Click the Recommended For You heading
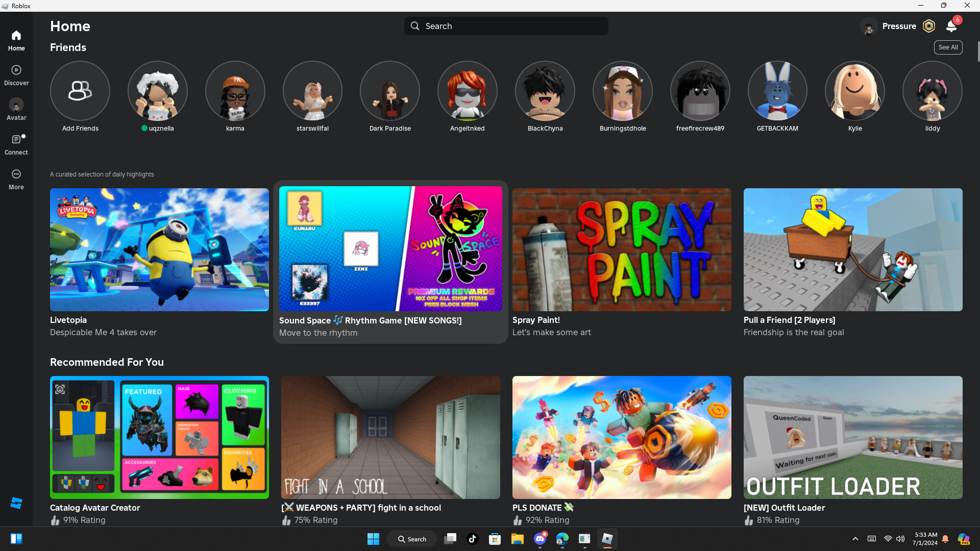 [x=107, y=362]
